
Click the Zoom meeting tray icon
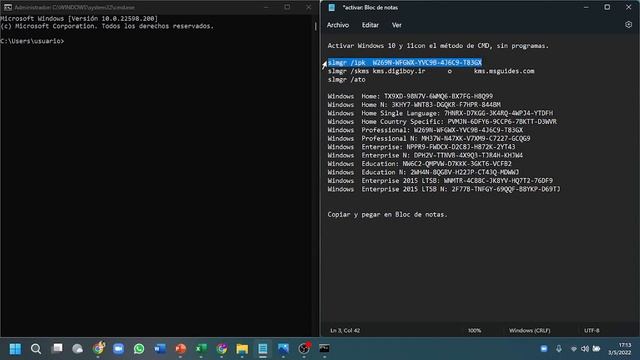point(544,349)
